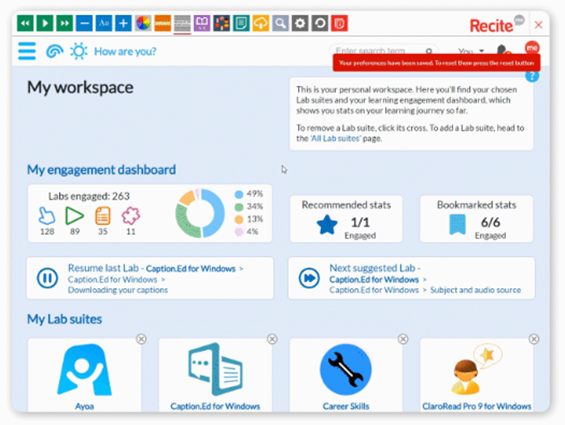Open the red Recite user guide icon
This screenshot has height=425, width=565.
[x=339, y=23]
